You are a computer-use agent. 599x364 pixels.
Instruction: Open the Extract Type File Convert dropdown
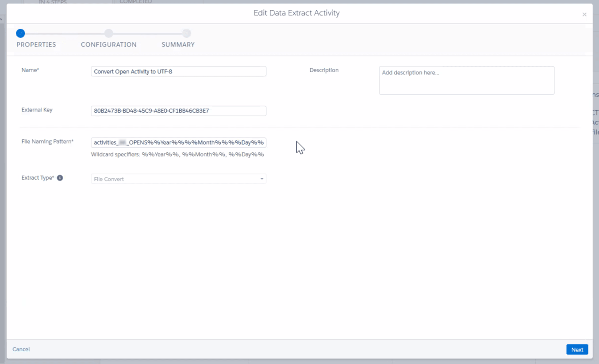(x=178, y=179)
